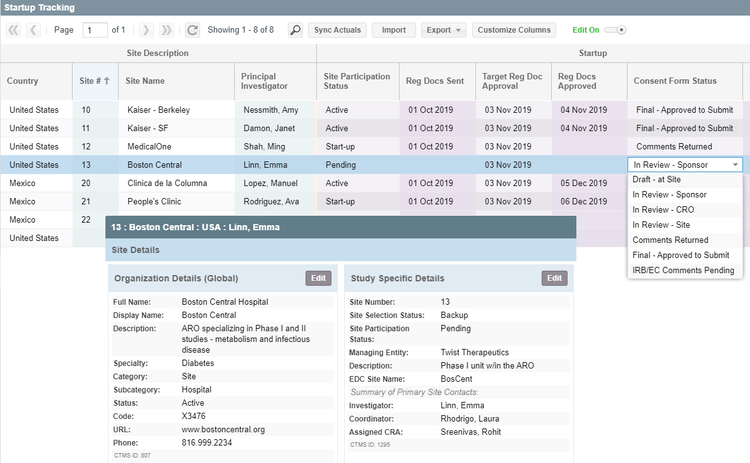Edit Organization Details (Global)
This screenshot has width=750, height=463.
(x=318, y=278)
